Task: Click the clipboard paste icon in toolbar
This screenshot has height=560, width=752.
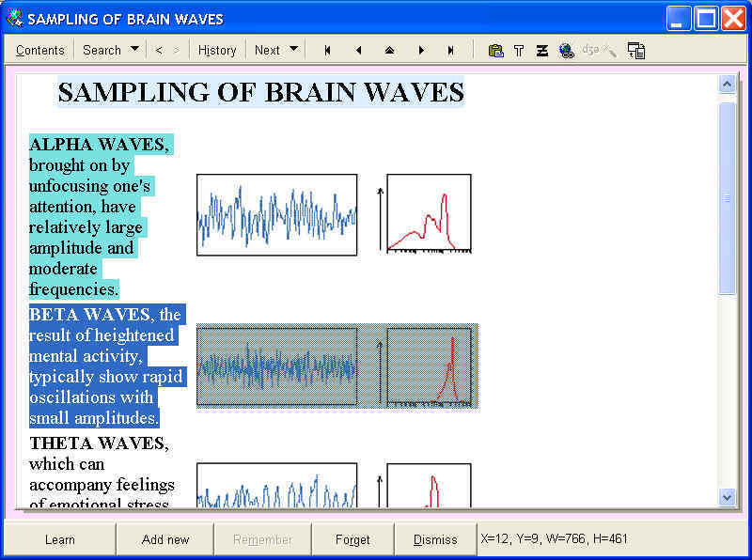Action: point(495,51)
